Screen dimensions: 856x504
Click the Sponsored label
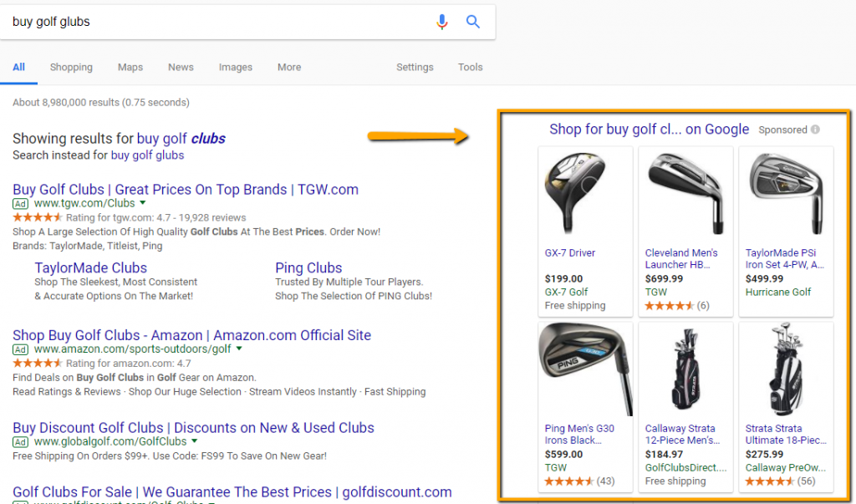782,130
